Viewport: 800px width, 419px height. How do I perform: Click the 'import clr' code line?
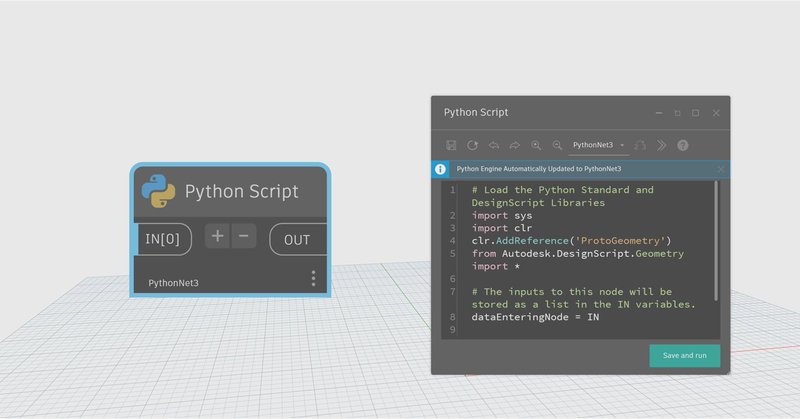click(x=502, y=228)
